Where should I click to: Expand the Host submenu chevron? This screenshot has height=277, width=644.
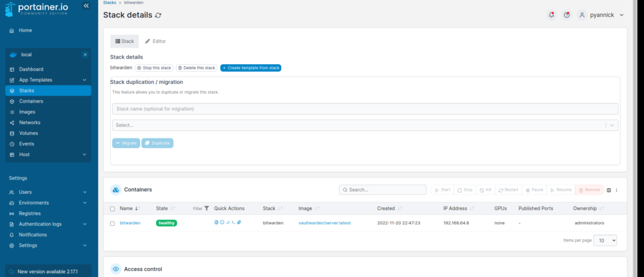click(x=85, y=155)
